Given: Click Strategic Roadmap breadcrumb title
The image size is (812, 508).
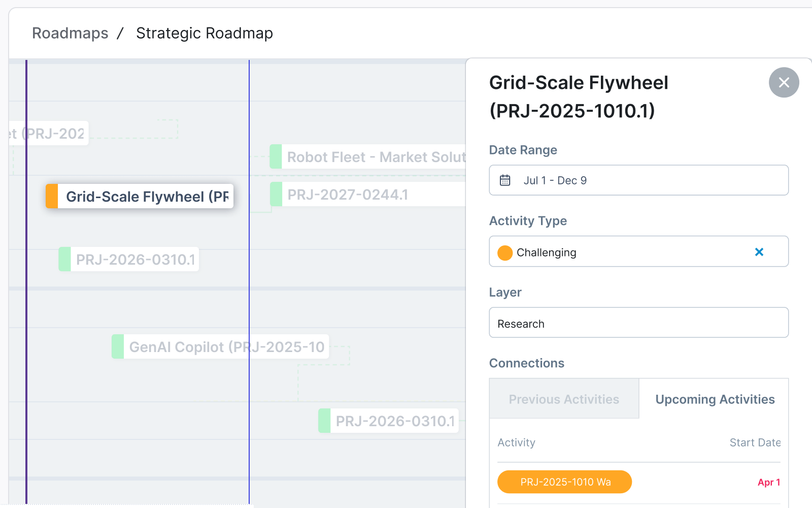Looking at the screenshot, I should coord(205,33).
